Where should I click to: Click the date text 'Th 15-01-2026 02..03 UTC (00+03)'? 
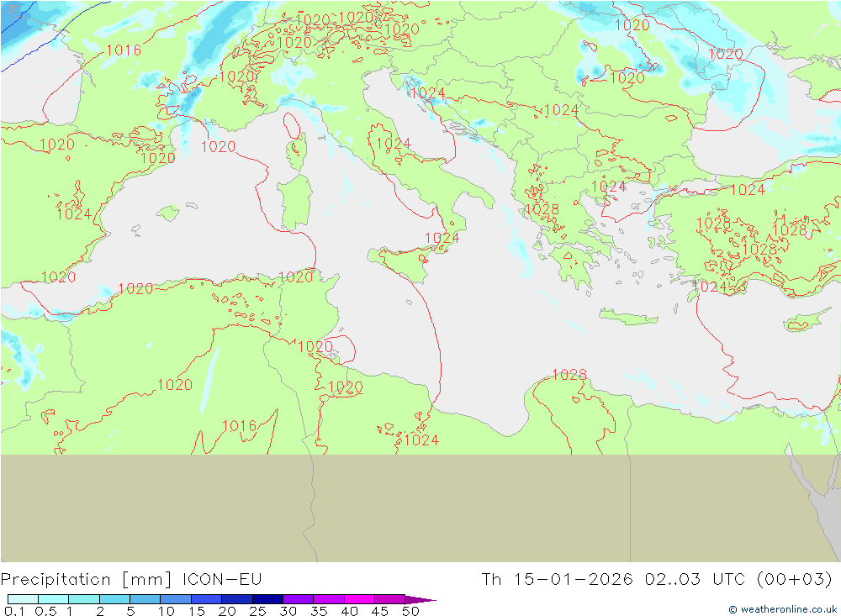tap(657, 579)
